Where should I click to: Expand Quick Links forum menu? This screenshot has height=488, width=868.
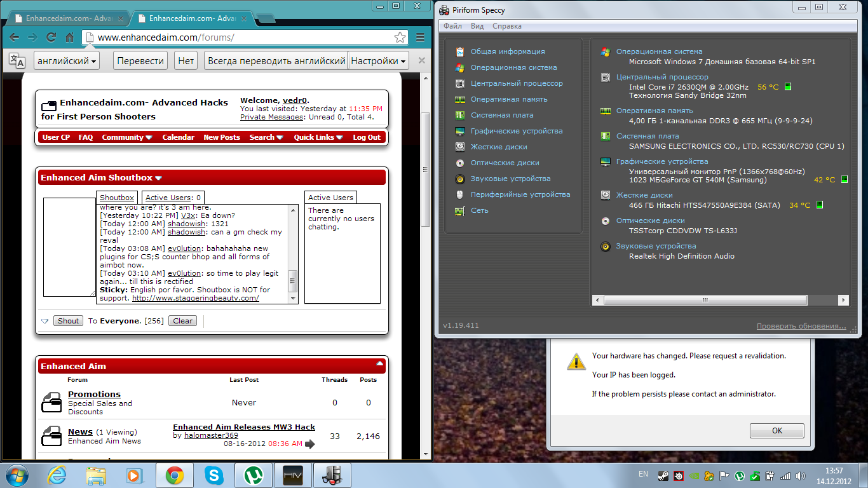tap(318, 137)
